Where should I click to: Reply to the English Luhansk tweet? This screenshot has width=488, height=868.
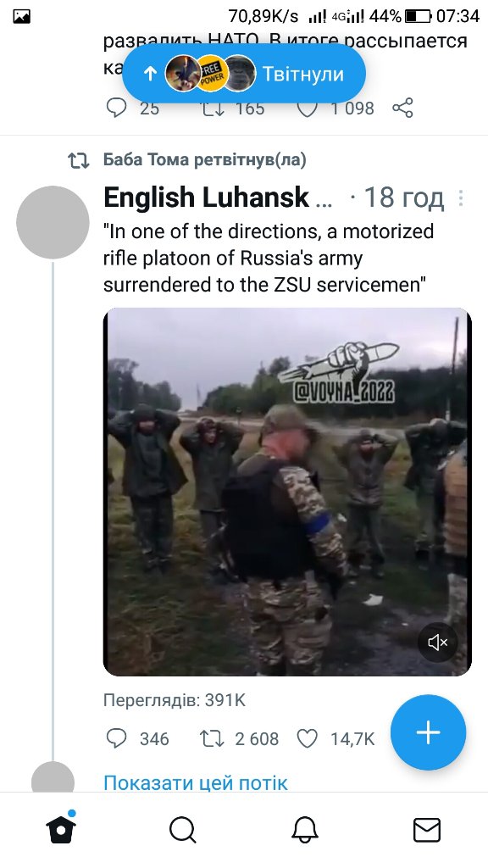tap(116, 738)
